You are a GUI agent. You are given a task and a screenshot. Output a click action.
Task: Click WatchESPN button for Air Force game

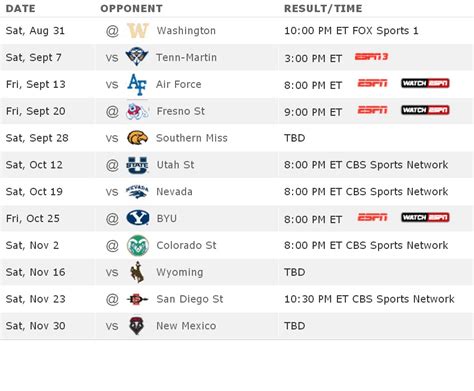[425, 83]
